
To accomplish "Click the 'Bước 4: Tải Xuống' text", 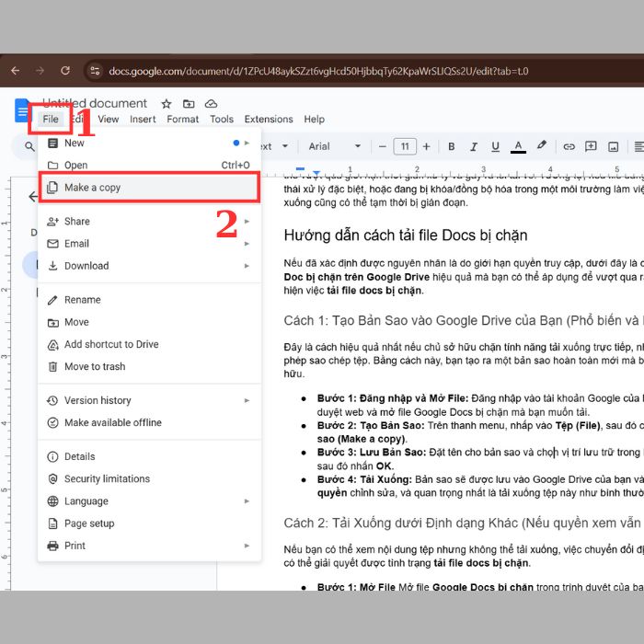I will click(x=364, y=479).
